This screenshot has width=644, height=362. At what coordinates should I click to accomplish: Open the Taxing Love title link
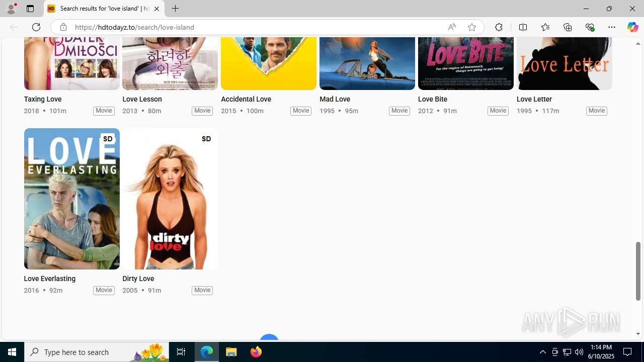43,100
